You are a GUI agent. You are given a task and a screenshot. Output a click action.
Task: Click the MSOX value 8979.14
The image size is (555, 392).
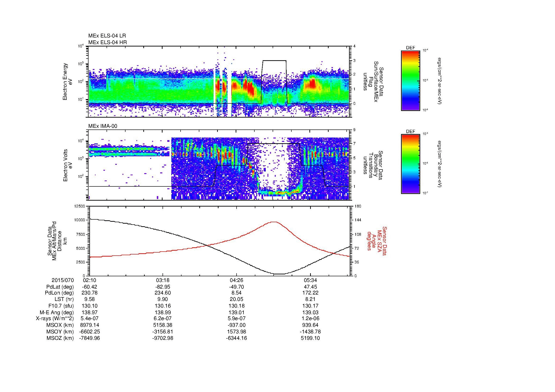point(90,325)
